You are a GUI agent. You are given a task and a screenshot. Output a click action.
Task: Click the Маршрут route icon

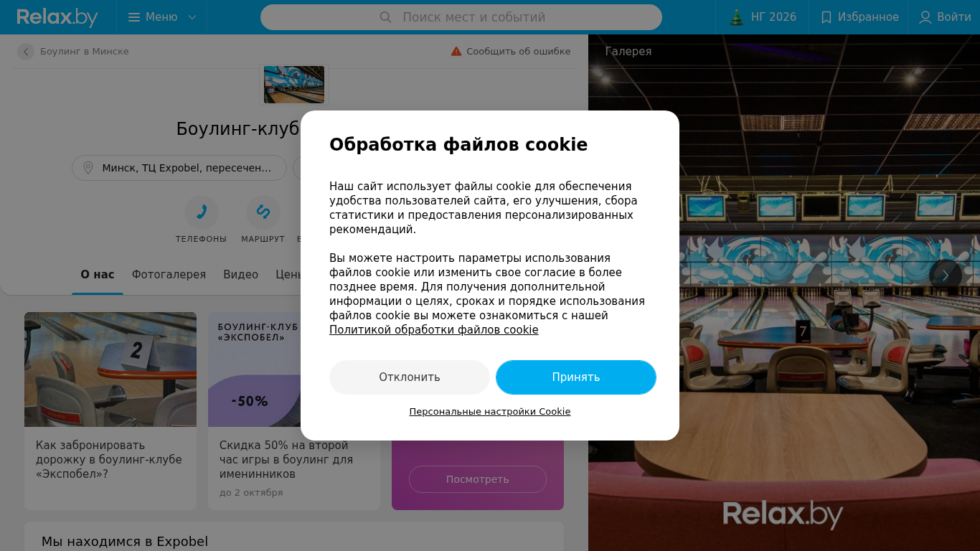point(263,212)
